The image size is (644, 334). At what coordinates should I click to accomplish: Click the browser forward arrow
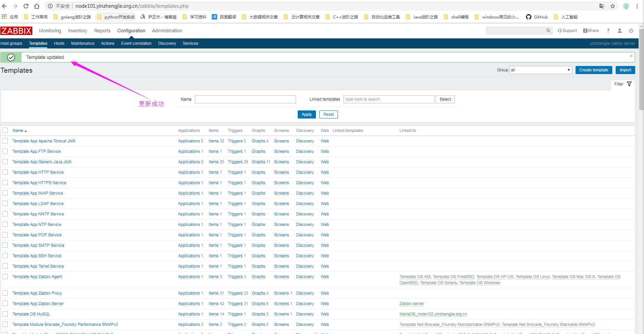click(15, 6)
